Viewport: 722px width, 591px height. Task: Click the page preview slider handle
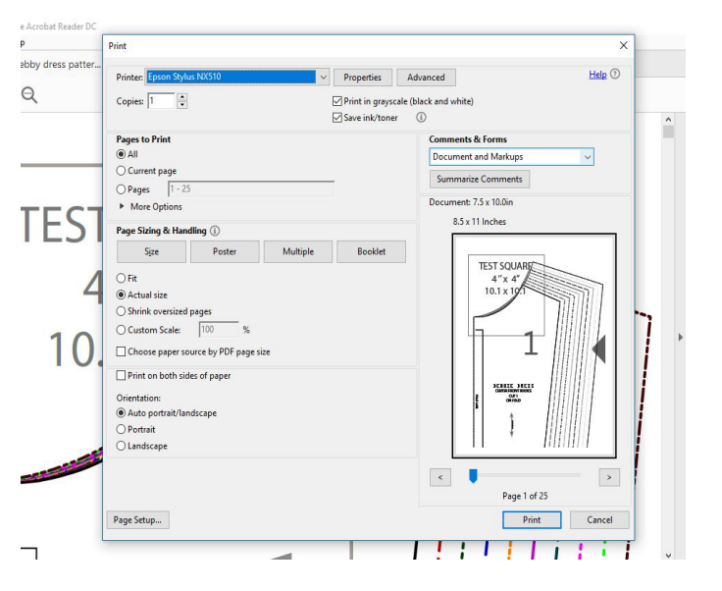473,477
